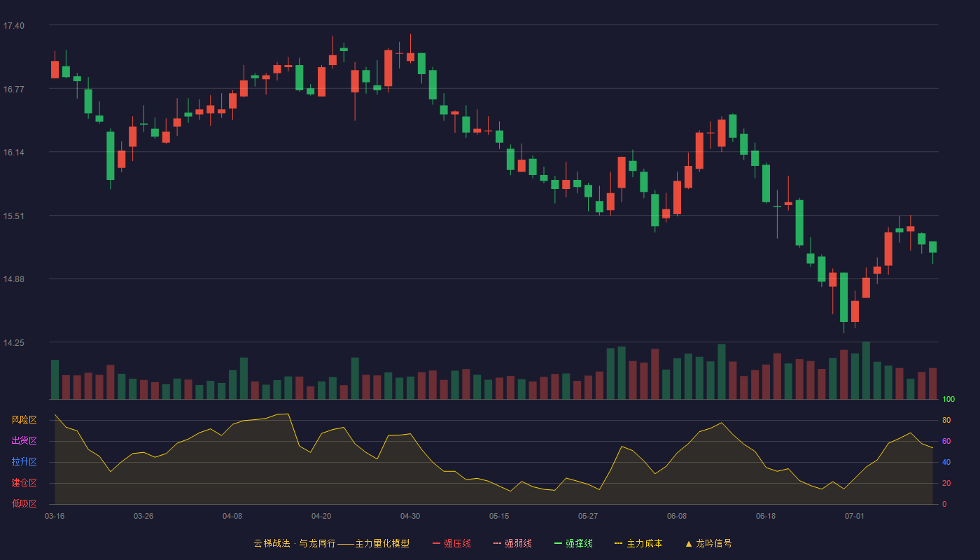Click the 06-08 date axis label
The width and height of the screenshot is (980, 560).
pyautogui.click(x=677, y=516)
